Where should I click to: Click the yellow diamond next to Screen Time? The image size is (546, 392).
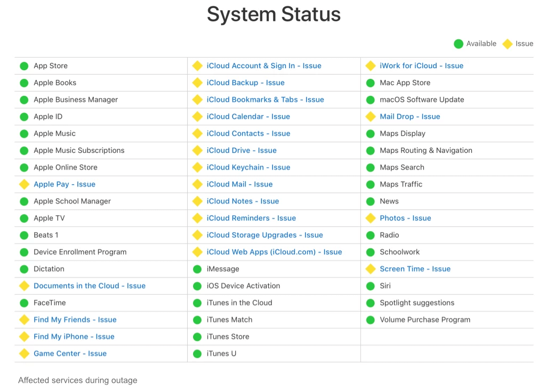[x=371, y=269]
